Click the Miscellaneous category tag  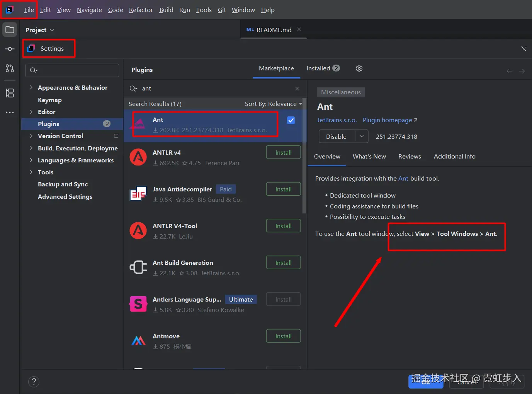tap(341, 92)
